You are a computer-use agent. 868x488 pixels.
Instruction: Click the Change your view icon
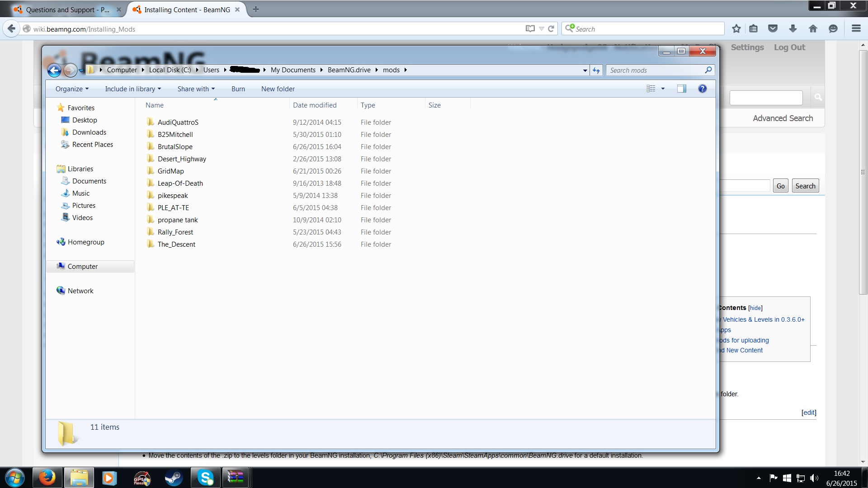tap(651, 89)
